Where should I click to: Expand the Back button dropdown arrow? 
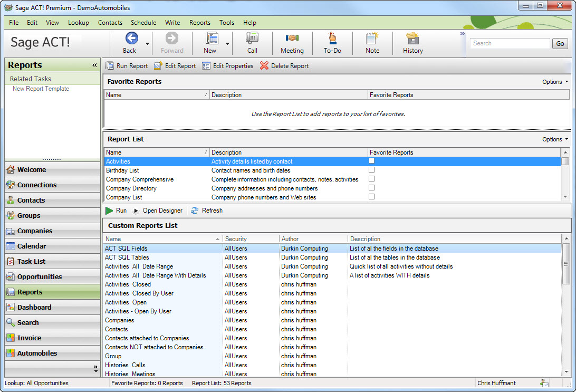click(147, 44)
